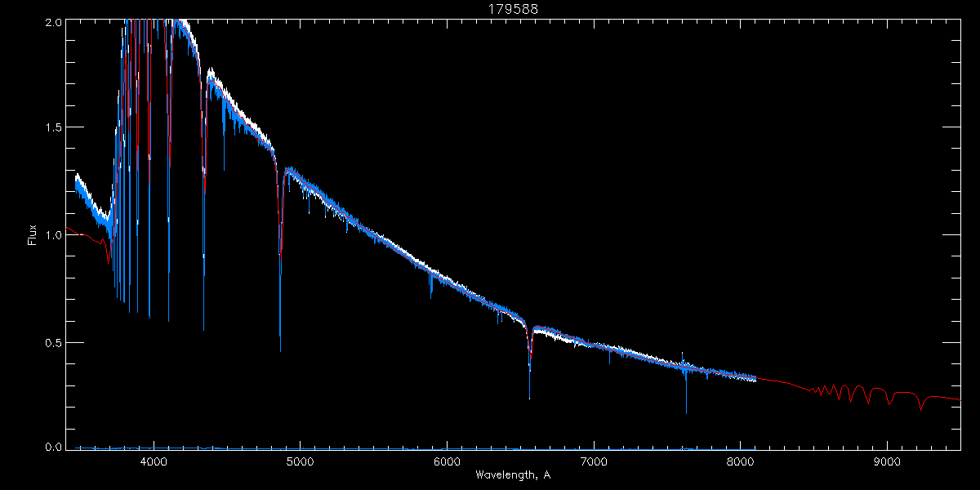Click the 4000 wavelength tick label

[x=154, y=461]
